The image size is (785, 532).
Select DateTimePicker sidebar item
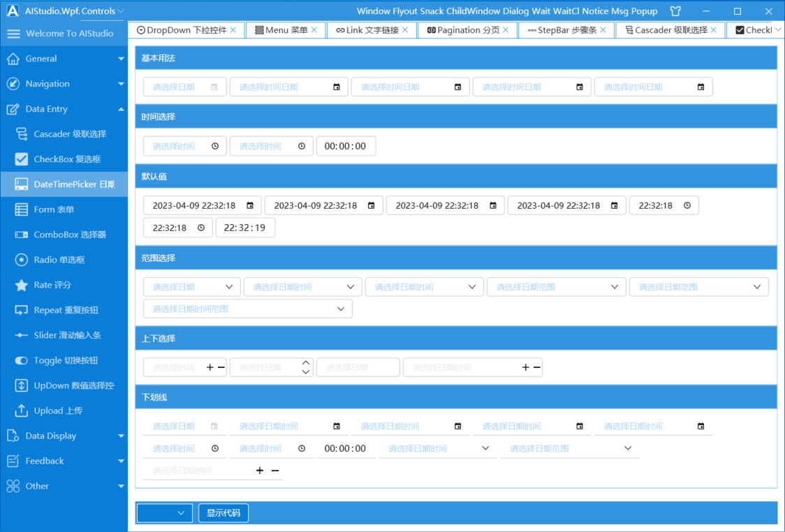click(x=64, y=184)
